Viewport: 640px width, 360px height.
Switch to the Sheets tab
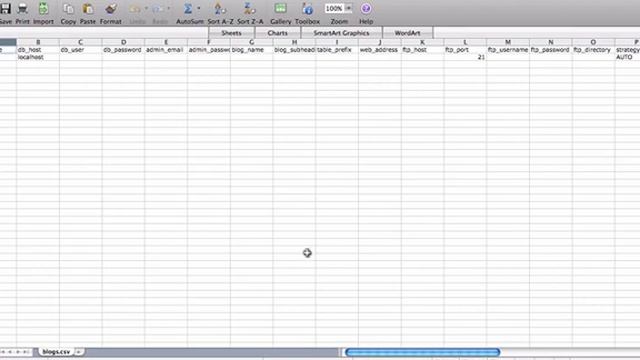pyautogui.click(x=231, y=33)
